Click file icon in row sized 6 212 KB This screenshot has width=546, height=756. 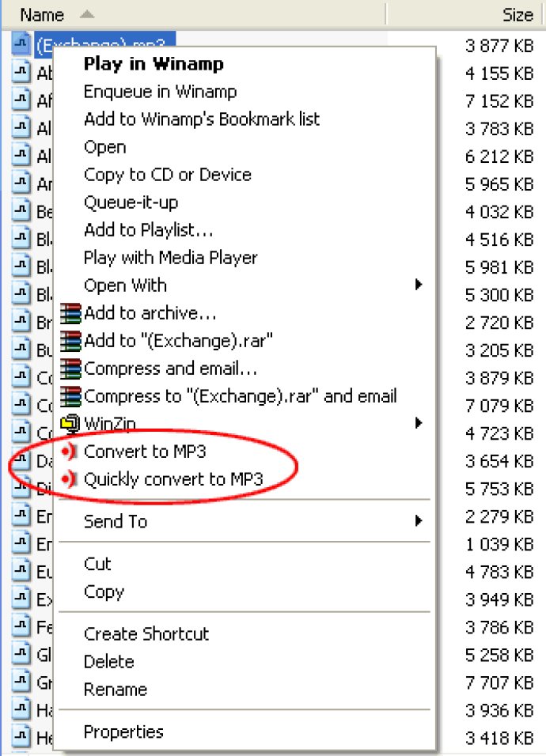21,155
